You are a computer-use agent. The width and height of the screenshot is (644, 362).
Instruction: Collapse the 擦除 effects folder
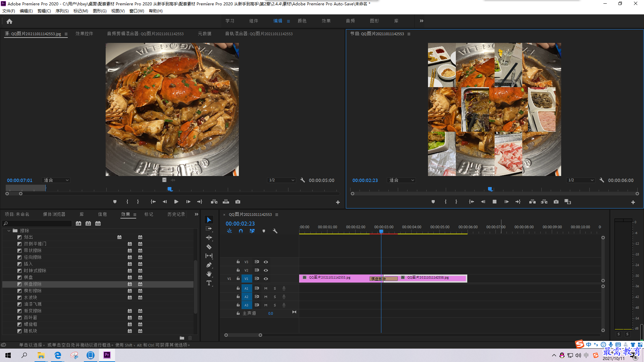point(9,231)
